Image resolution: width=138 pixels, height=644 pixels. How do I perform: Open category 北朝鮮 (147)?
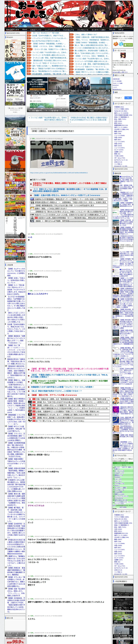tap(118, 152)
